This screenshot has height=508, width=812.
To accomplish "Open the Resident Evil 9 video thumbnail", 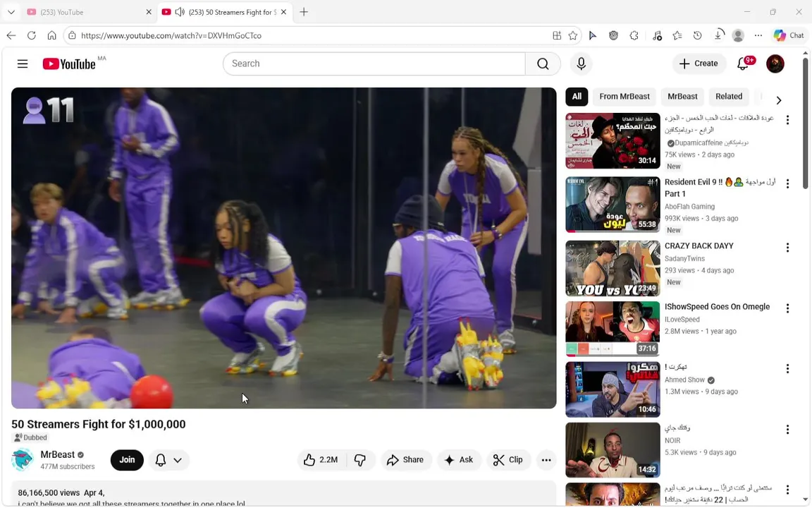I will [613, 205].
